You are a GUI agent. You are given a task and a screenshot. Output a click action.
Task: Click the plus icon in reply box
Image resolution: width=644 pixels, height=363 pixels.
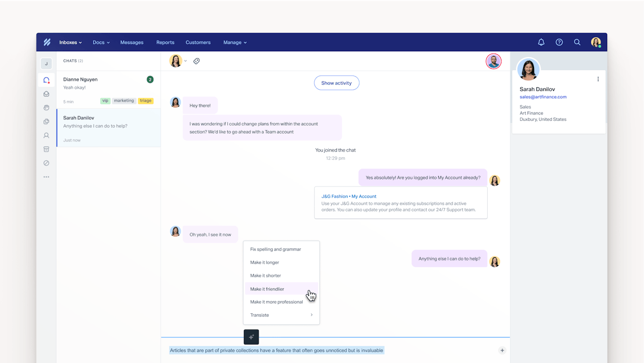tap(502, 350)
